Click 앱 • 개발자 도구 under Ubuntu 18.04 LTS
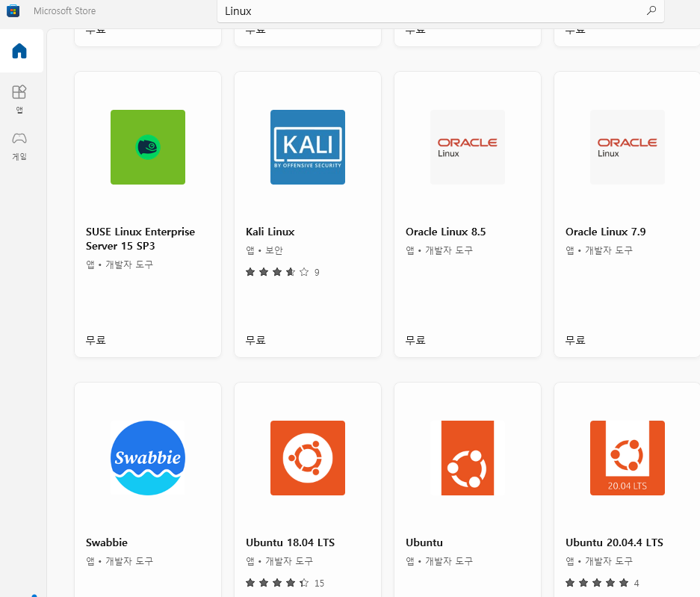Screen dimensions: 700x597 click(279, 561)
